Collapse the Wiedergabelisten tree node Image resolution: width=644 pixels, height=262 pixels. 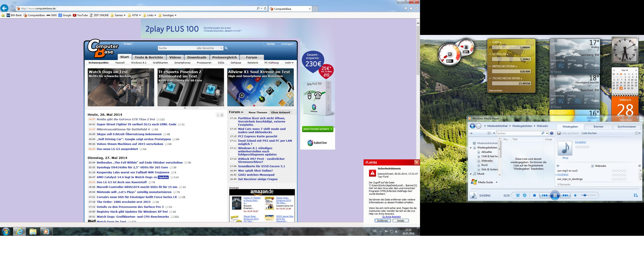[471, 148]
